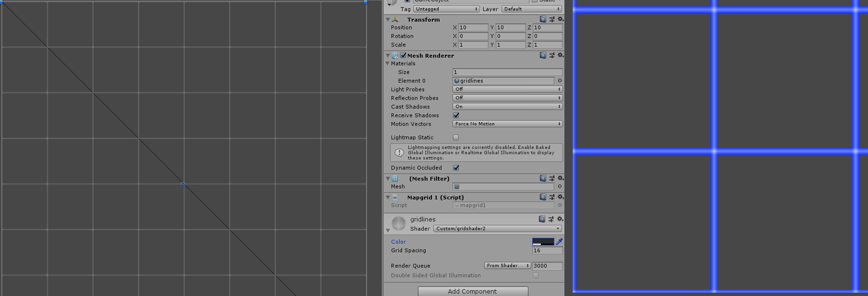Open Render Queue From Shader dropdown

507,266
